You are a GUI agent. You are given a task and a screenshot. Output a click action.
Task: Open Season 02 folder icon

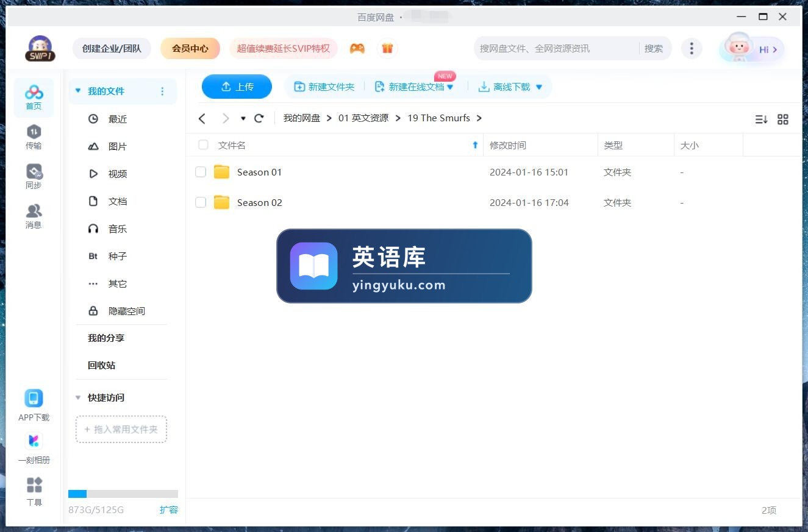[222, 202]
